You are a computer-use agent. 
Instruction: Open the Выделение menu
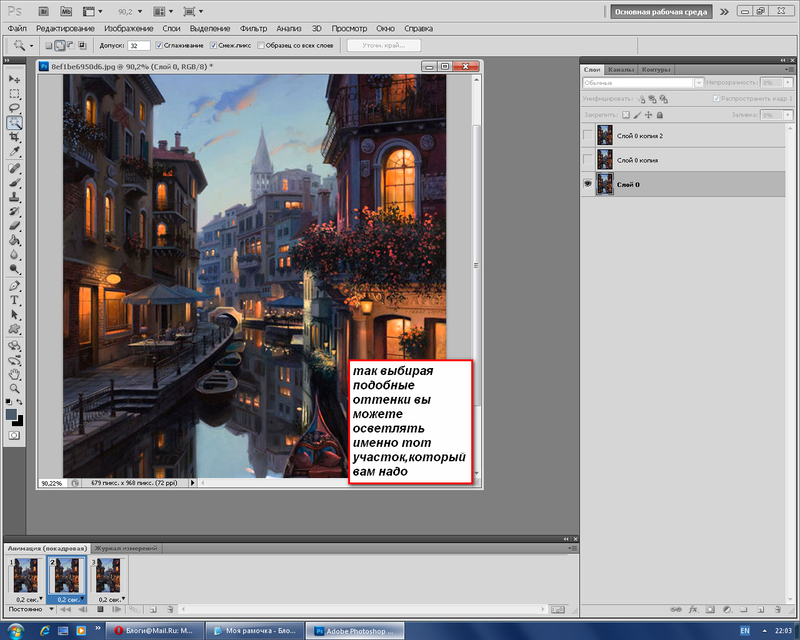point(210,29)
